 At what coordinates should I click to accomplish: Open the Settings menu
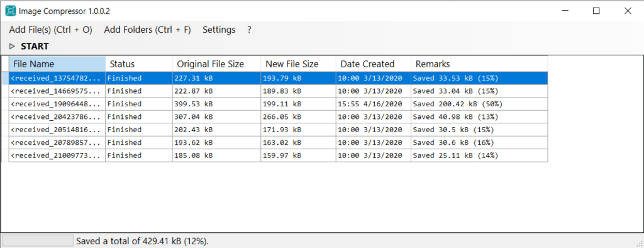coord(219,30)
